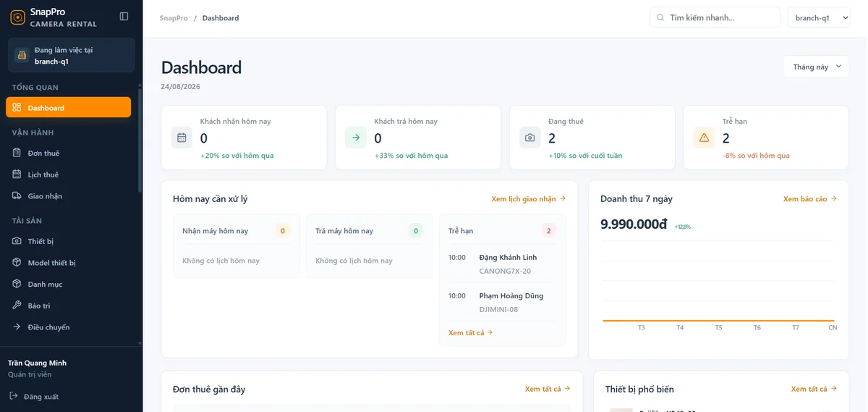
Task: Click the T5 label on revenue chart
Action: (x=718, y=328)
